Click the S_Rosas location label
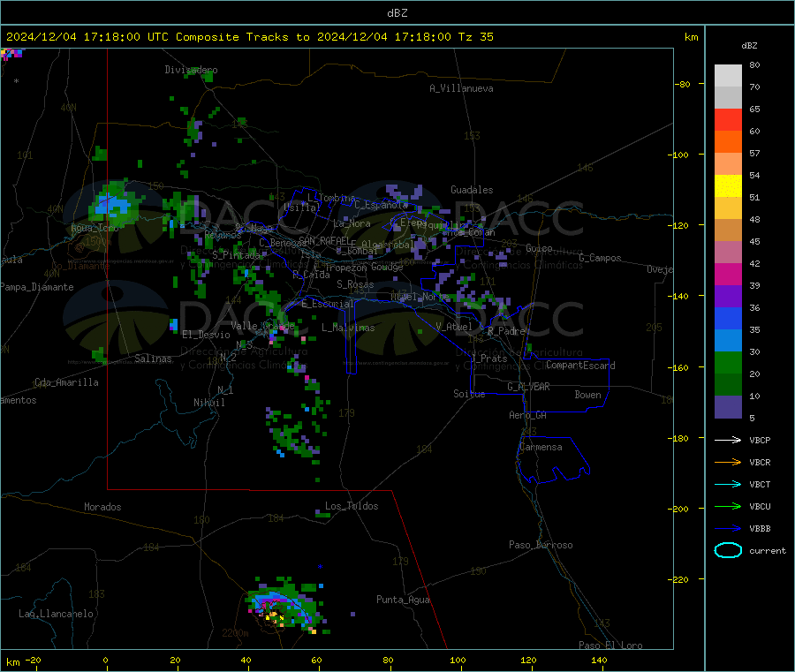This screenshot has width=795, height=672. (x=355, y=284)
